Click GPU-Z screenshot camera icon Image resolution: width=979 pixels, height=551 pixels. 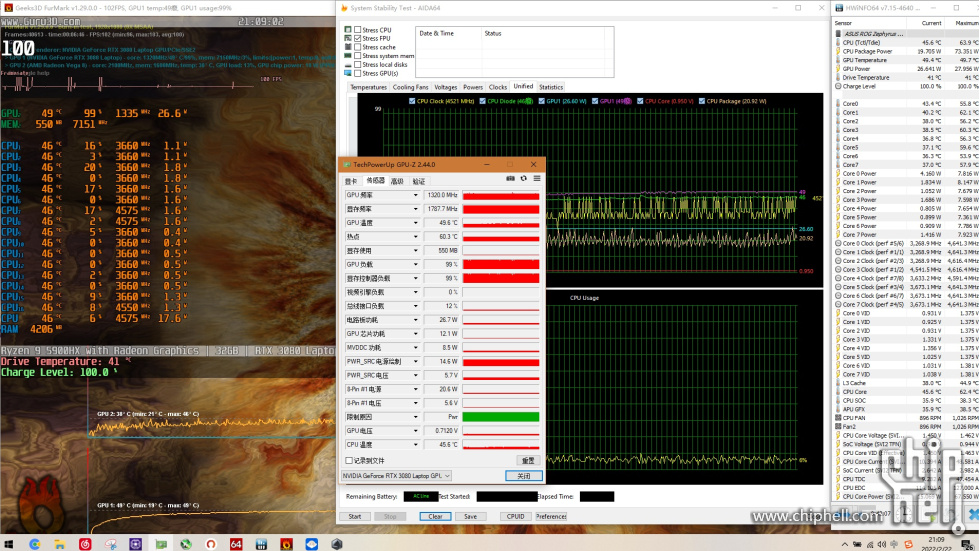tap(510, 178)
